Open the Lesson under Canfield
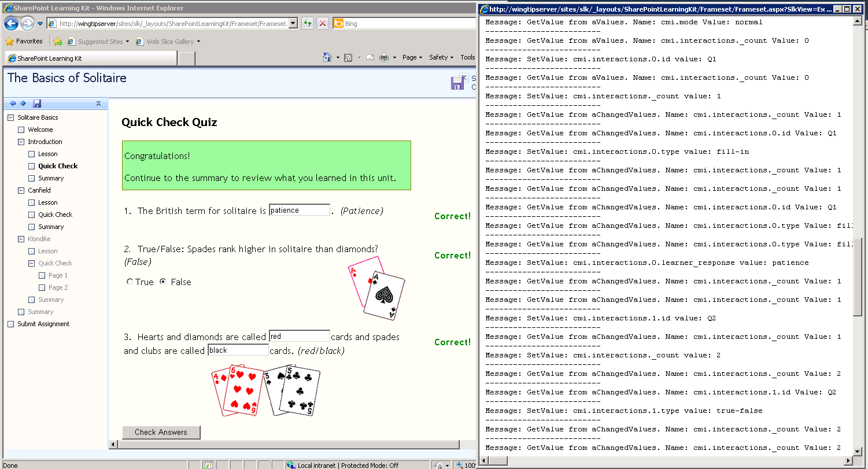The width and height of the screenshot is (868, 469). pos(48,202)
